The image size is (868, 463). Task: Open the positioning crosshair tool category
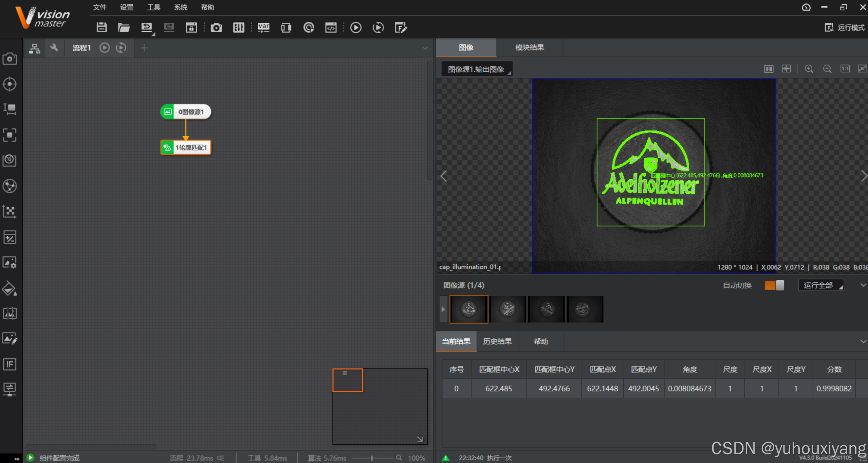pyautogui.click(x=10, y=84)
